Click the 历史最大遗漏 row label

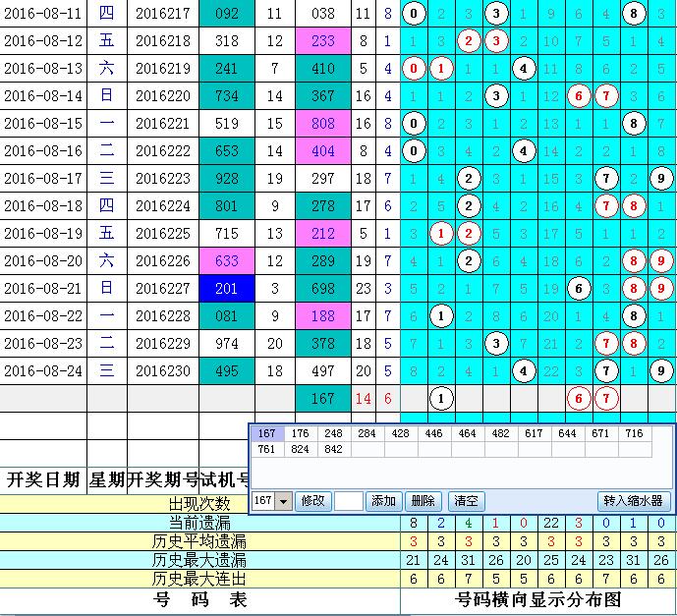[x=199, y=560]
